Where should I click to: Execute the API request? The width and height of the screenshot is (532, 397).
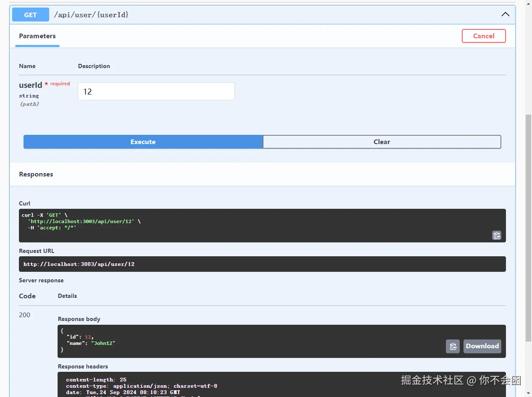(x=143, y=142)
